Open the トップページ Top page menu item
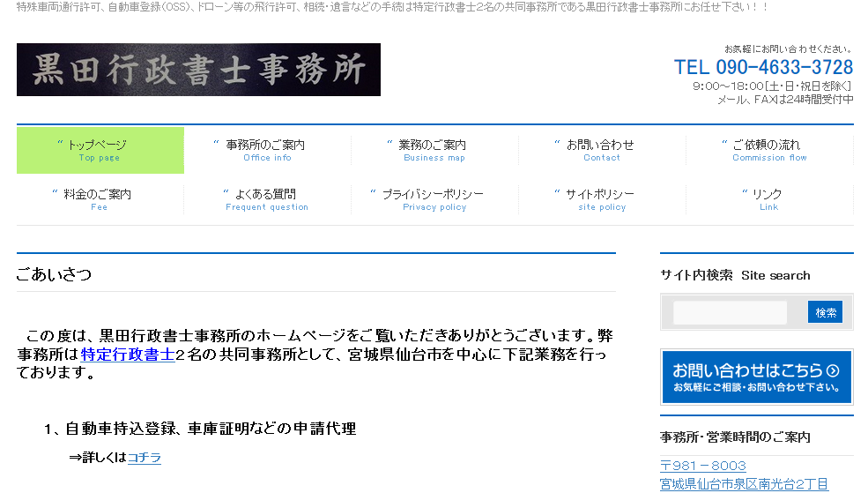This screenshot has height=493, width=868. coord(100,150)
